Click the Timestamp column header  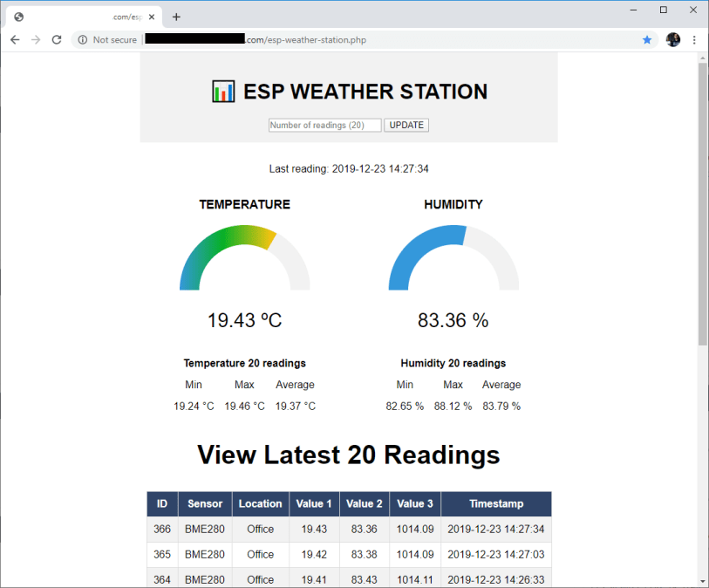click(496, 503)
